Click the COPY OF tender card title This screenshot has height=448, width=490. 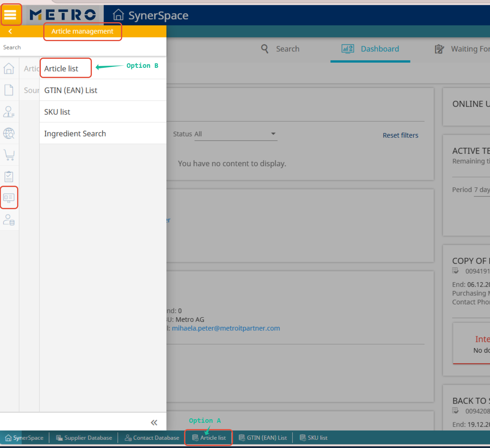(x=471, y=261)
